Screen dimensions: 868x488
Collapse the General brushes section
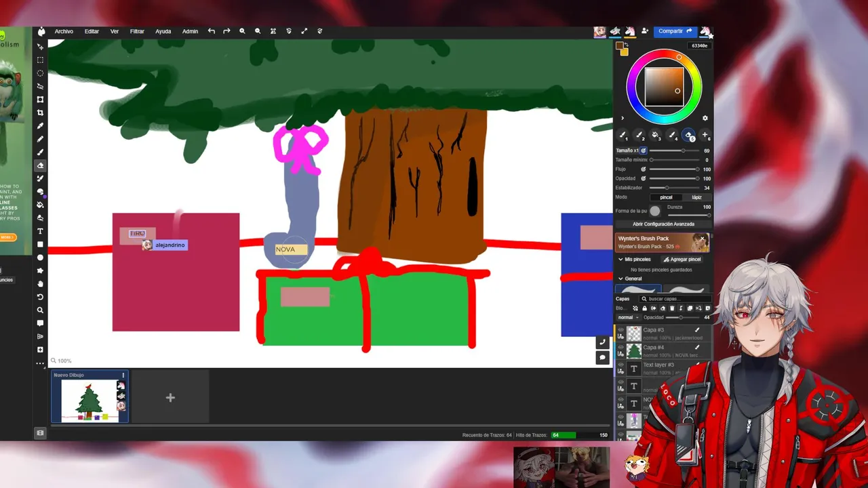[620, 279]
